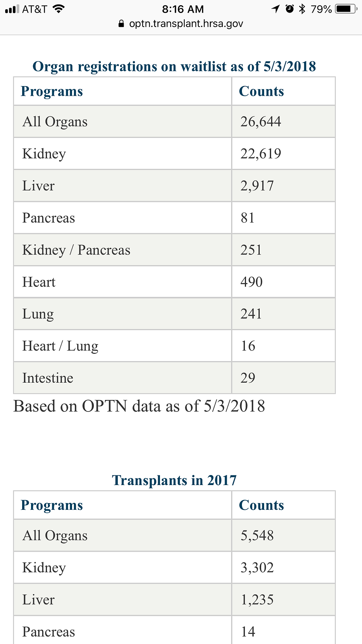Screen dimensions: 362x644
Task: Tap the Counts header in waitlist table
Action: [x=261, y=91]
